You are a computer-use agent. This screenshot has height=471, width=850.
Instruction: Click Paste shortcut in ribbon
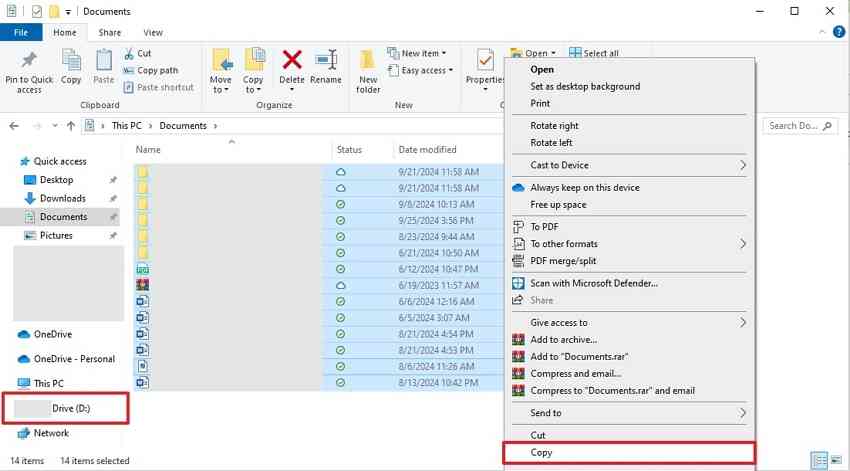pos(159,87)
